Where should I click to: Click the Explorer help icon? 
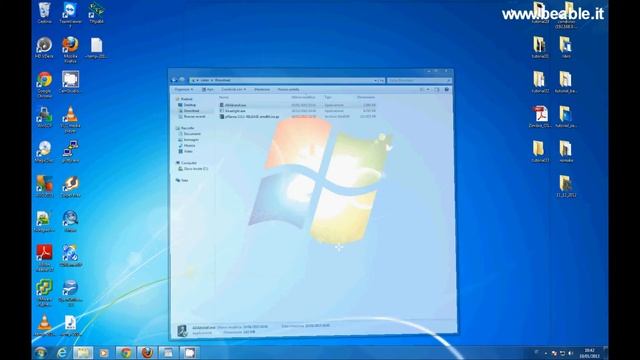click(447, 89)
